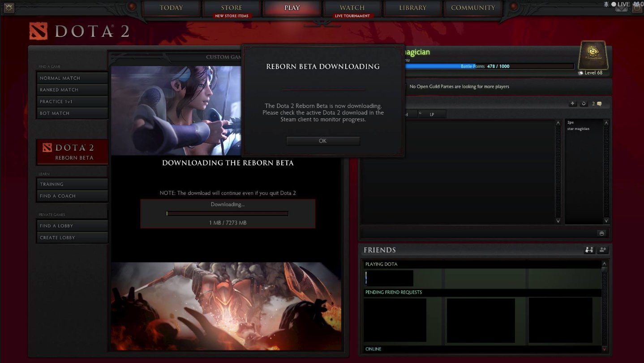Collapse the PENDING FRIEND REQUESTS section
The image size is (644, 363).
pos(481,292)
